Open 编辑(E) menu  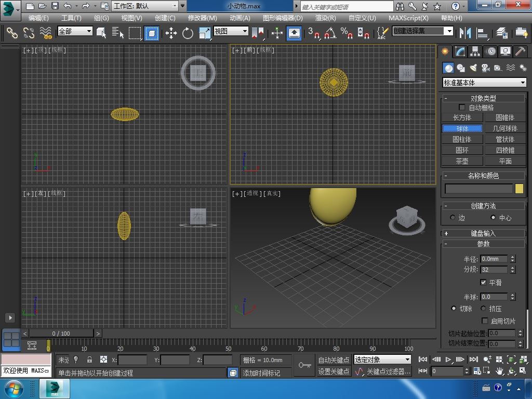38,18
